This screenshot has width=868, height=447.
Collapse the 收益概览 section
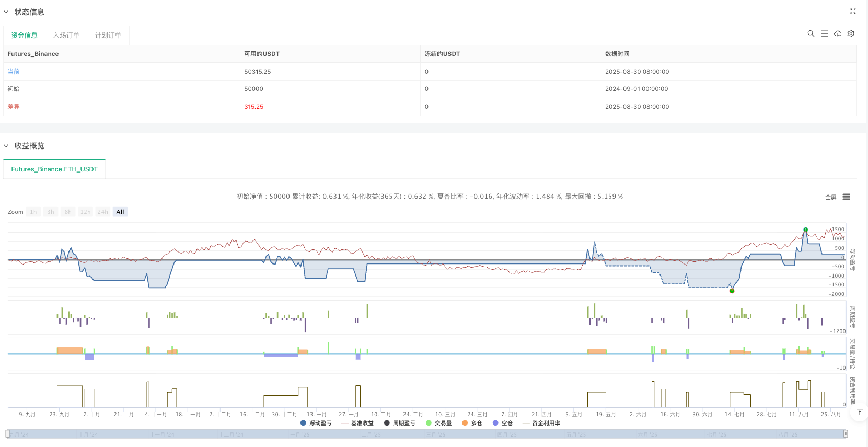click(x=6, y=146)
